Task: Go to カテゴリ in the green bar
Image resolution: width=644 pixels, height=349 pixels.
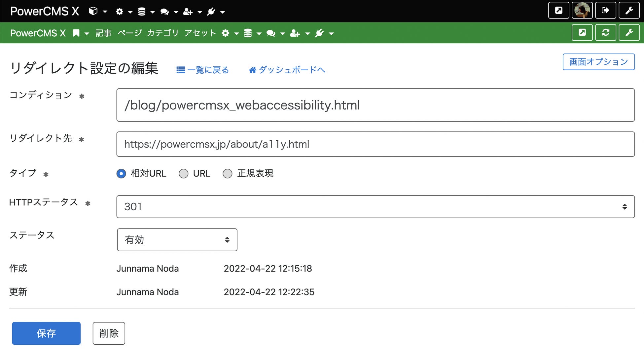Action: 162,33
